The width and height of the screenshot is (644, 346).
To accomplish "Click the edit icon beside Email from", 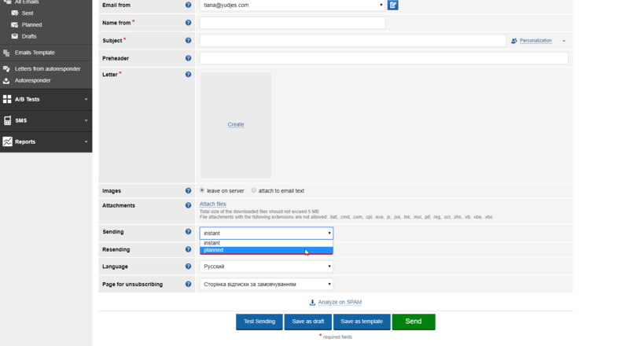I will tap(392, 6).
